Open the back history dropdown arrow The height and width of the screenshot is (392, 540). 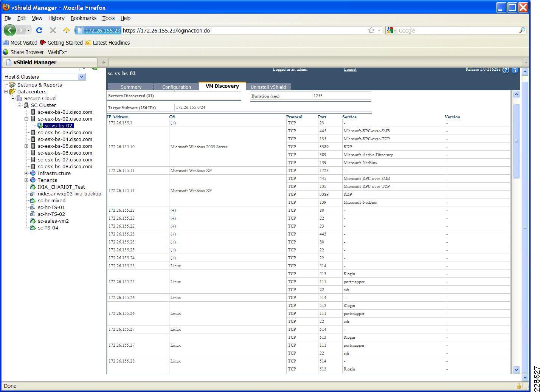pyautogui.click(x=29, y=30)
